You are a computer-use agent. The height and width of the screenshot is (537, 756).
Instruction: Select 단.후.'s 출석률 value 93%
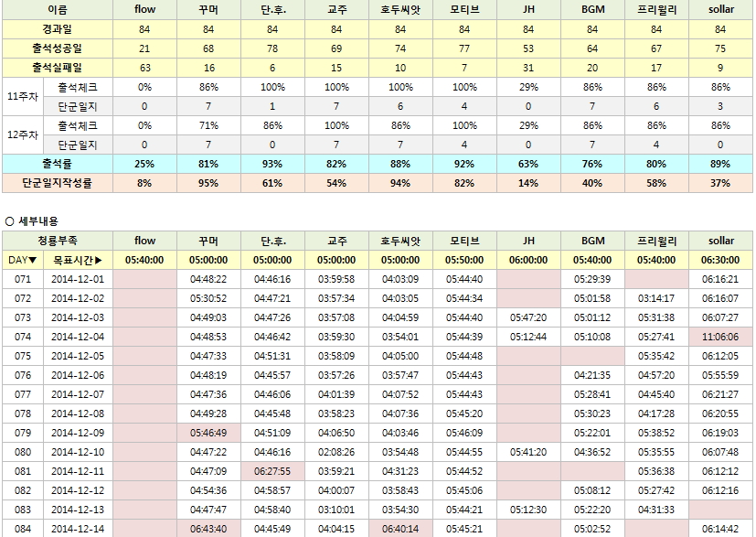coord(272,164)
